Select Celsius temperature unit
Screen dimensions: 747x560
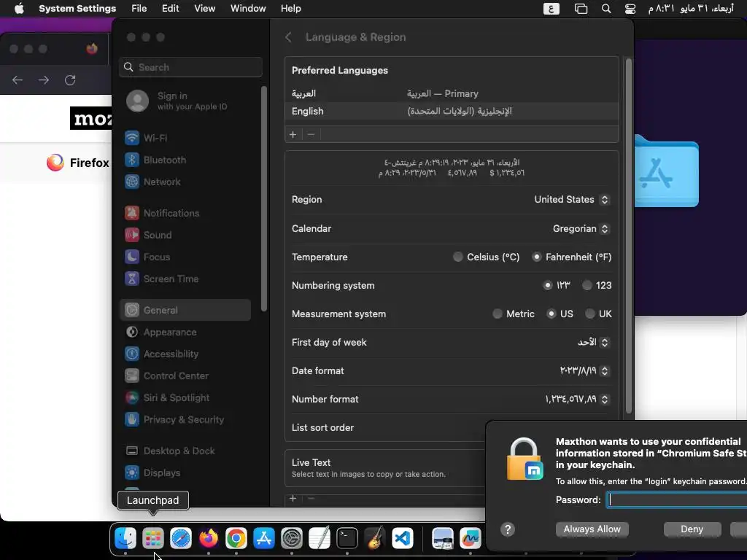pos(458,257)
